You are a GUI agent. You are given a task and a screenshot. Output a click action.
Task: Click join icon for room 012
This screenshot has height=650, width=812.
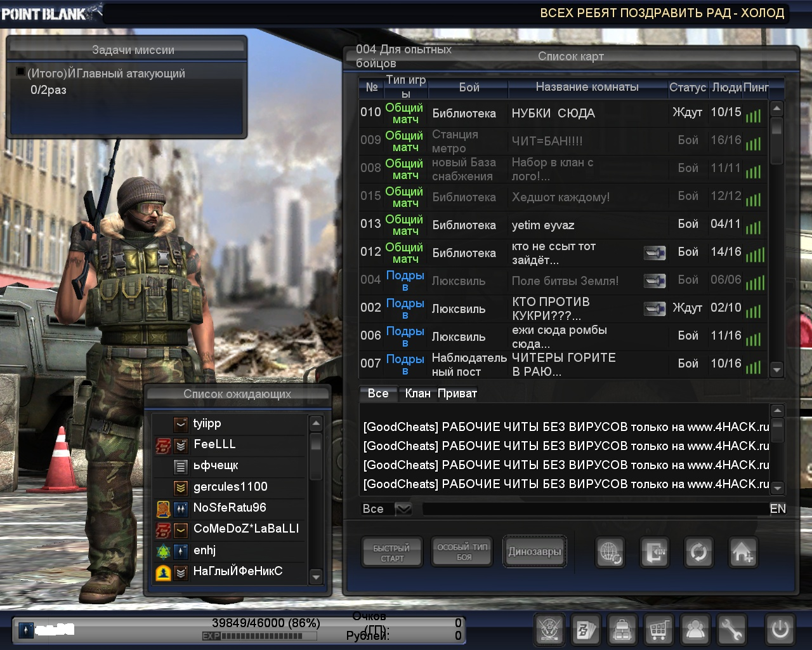tap(655, 253)
